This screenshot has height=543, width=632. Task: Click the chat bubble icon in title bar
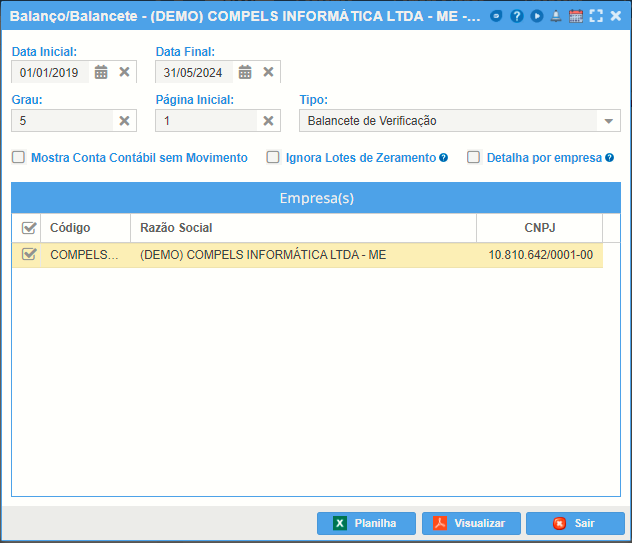496,16
